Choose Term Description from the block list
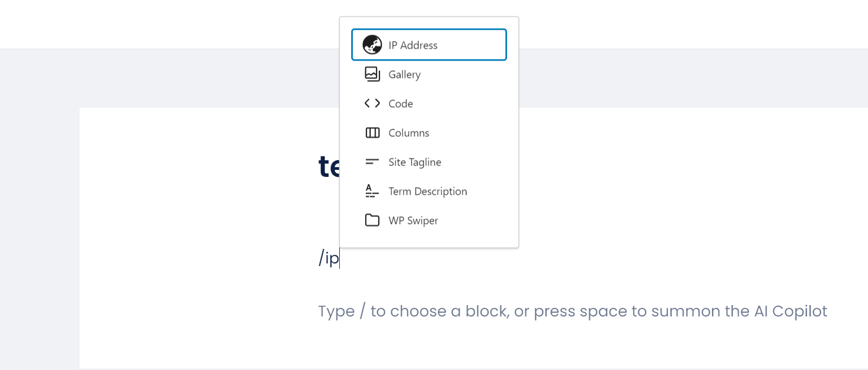 429,191
